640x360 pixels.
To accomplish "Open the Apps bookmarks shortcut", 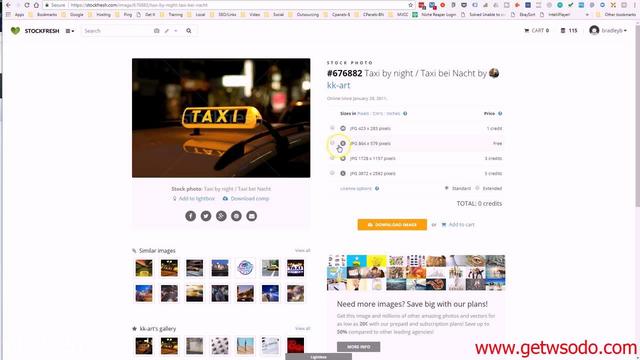I will click(15, 14).
